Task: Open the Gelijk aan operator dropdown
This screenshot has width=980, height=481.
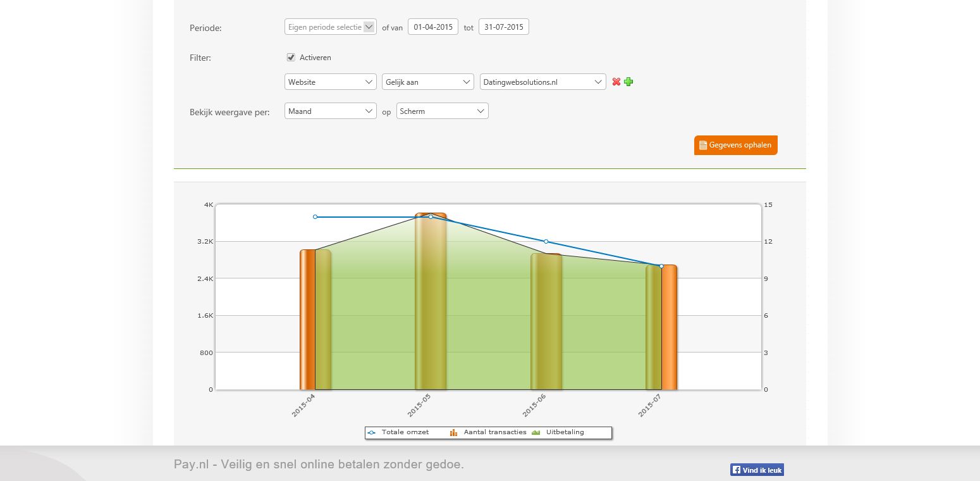Action: (428, 82)
